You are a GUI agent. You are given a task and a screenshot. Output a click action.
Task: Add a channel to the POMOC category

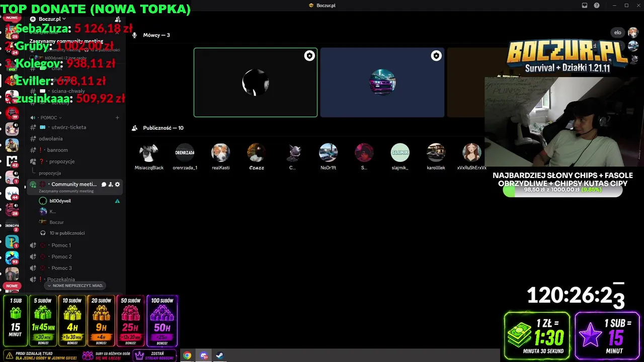[117, 118]
